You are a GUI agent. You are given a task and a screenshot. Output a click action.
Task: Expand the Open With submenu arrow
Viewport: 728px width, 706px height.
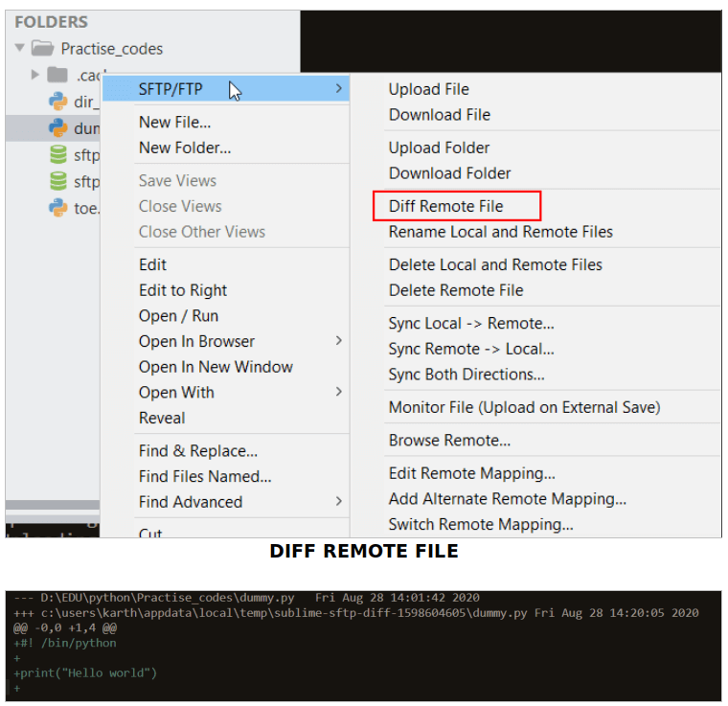click(339, 392)
